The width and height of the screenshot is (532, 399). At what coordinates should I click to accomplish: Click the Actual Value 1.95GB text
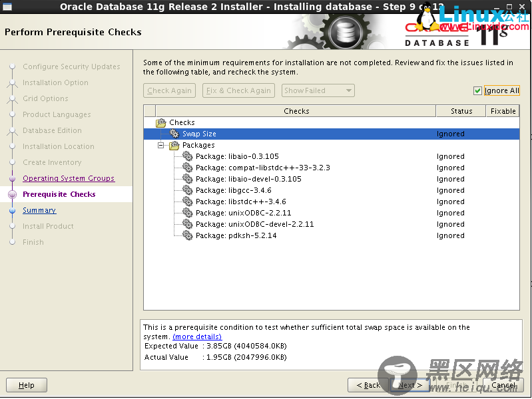pyautogui.click(x=216, y=357)
